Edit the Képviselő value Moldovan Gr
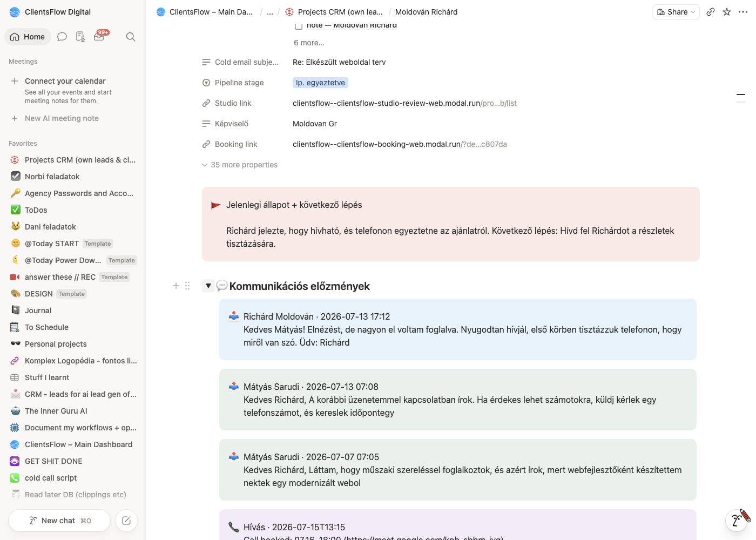The width and height of the screenshot is (756, 540). [315, 124]
